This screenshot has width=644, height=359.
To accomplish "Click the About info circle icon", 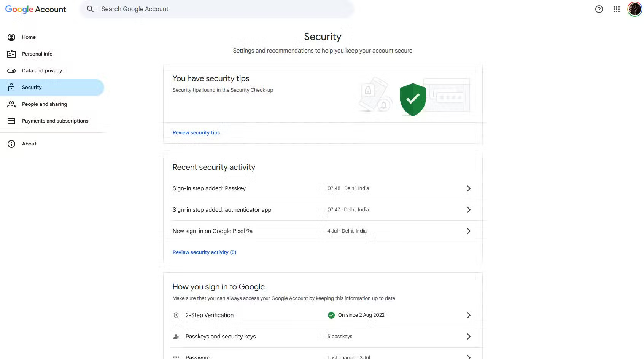I will (x=11, y=144).
